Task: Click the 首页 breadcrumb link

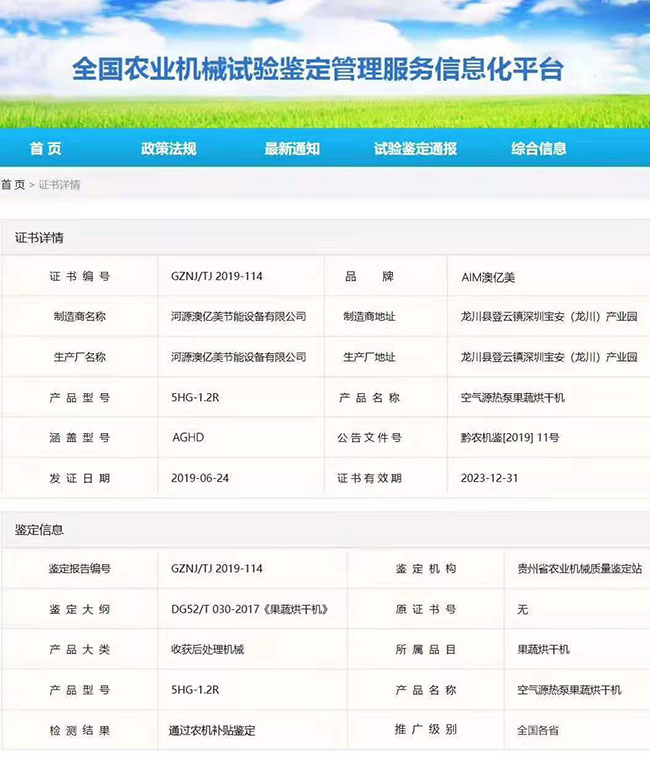Action: 13,184
